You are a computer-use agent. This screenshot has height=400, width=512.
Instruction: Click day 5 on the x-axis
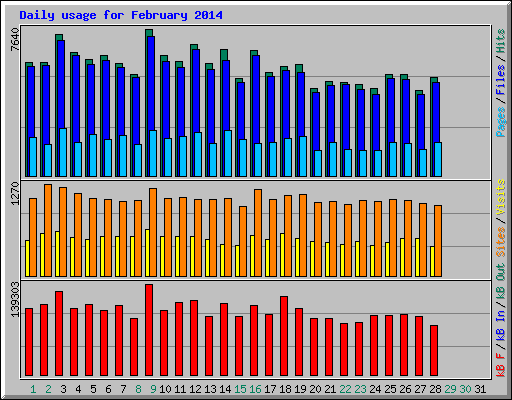pos(93,389)
